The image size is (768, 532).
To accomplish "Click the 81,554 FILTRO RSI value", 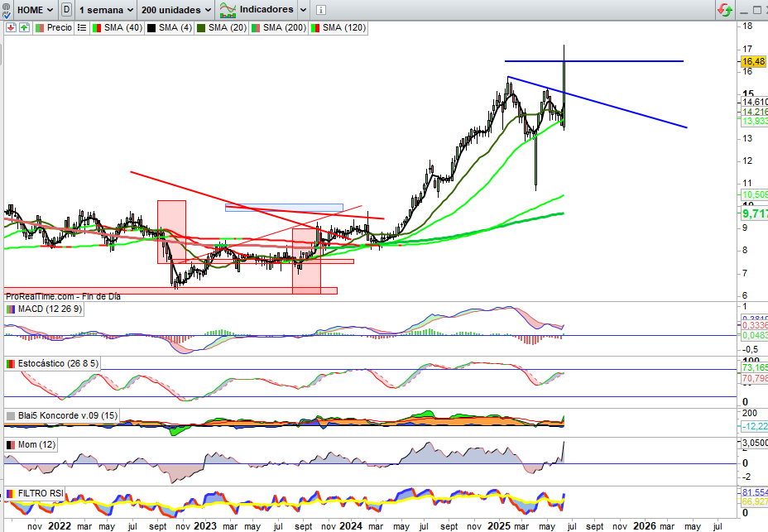I will tap(755, 492).
